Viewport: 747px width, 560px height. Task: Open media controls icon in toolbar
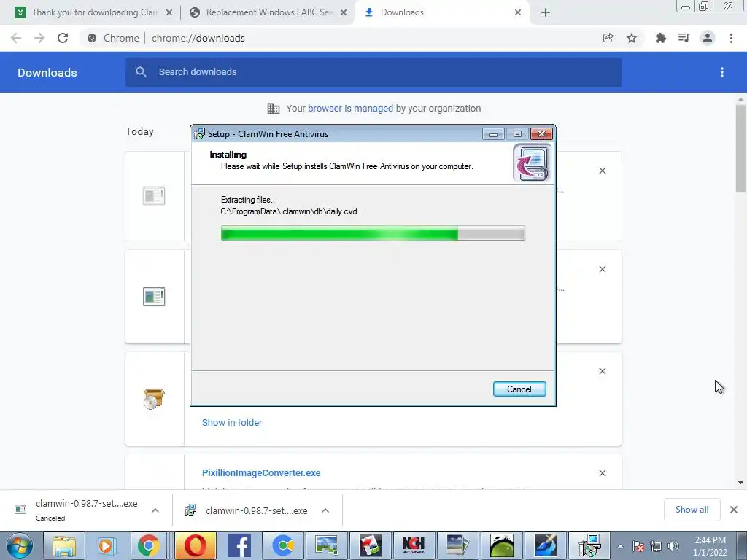[684, 38]
